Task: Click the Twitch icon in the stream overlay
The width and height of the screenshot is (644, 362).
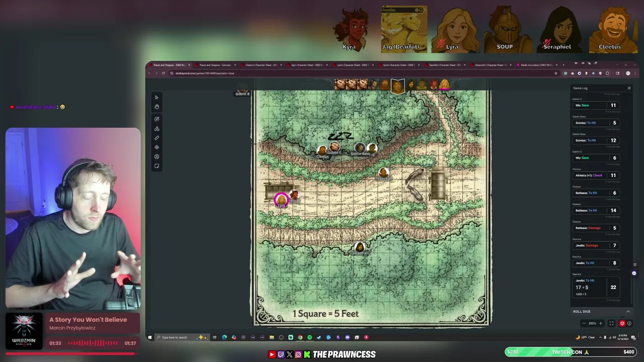Action: coord(281,354)
